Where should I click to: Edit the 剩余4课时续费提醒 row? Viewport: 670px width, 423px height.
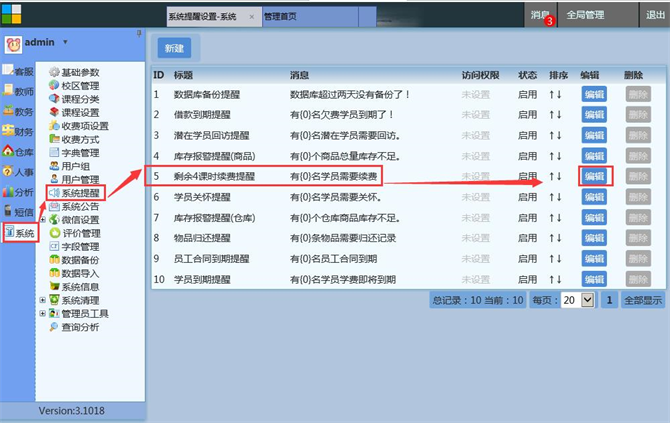click(594, 176)
